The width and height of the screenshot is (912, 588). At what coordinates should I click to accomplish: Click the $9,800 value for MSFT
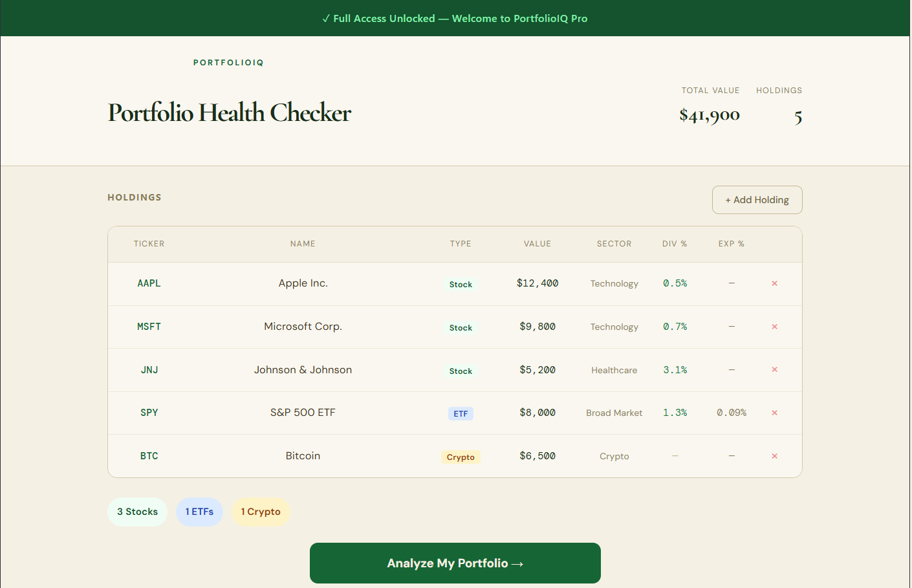tap(537, 327)
